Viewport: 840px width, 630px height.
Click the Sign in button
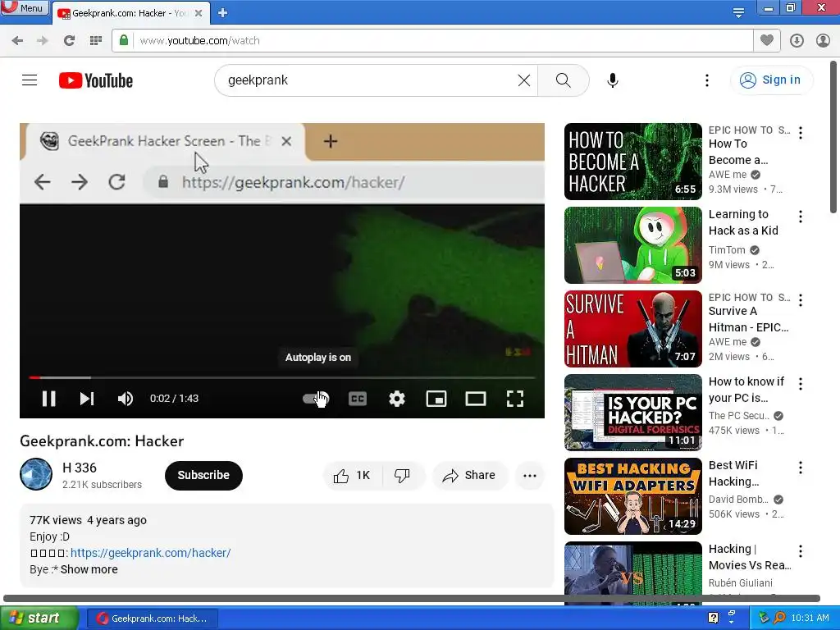771,80
